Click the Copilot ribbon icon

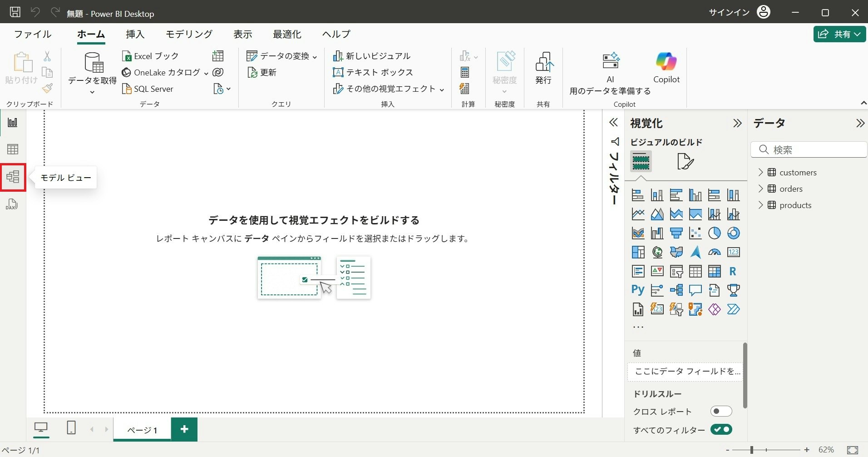pos(666,68)
